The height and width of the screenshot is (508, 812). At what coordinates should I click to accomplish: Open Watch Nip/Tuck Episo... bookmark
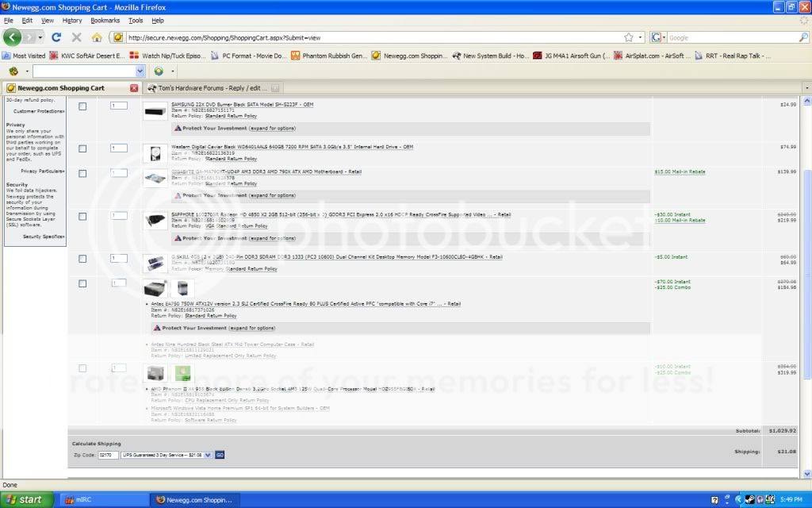(x=168, y=56)
